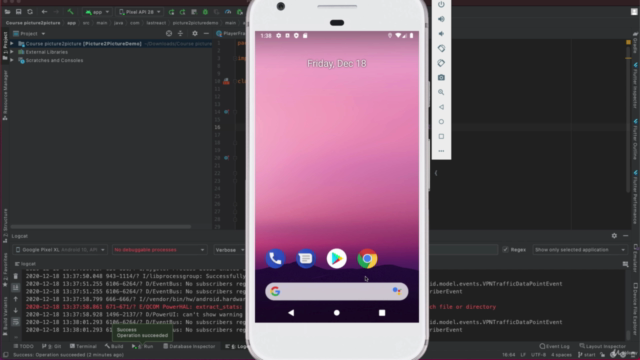This screenshot has width=640, height=360.
Task: Open the Phone app on emulator
Action: [275, 258]
